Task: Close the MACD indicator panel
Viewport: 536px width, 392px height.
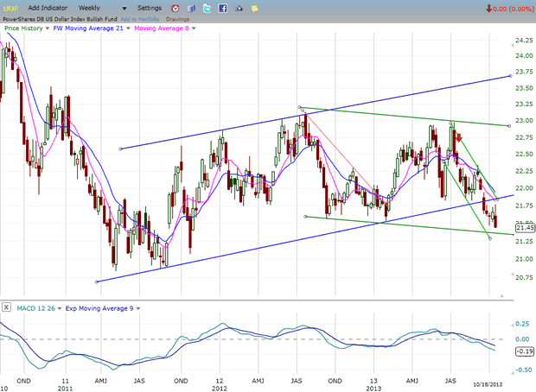Action: [x=8, y=307]
